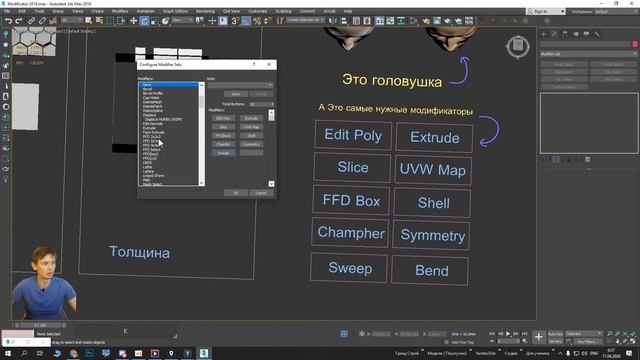The height and width of the screenshot is (360, 640).
Task: Click the Total Buttons spinner arrows
Action: [x=273, y=104]
